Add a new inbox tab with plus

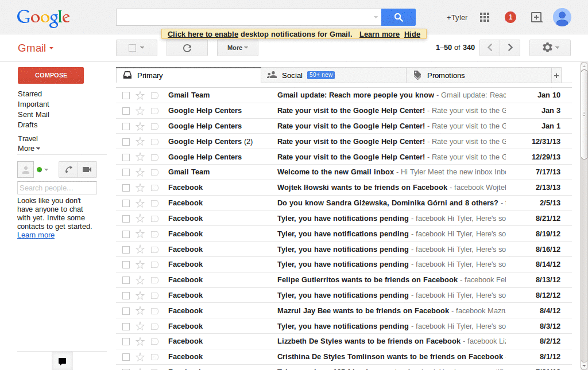(556, 76)
